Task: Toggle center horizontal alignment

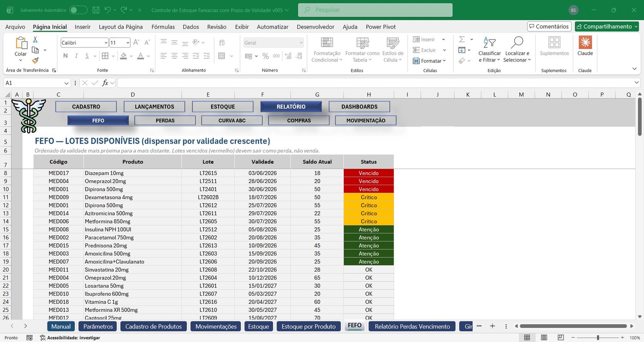Action: pos(174,56)
